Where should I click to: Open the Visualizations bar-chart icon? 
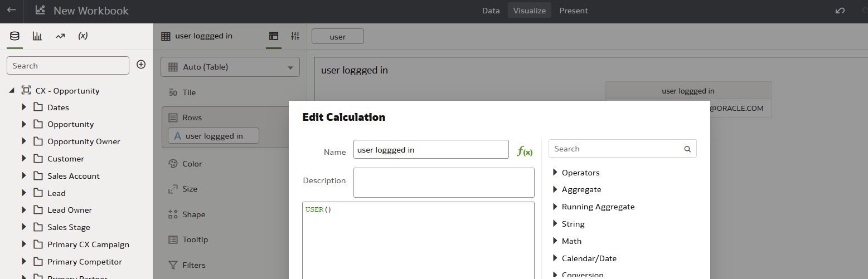tap(37, 36)
